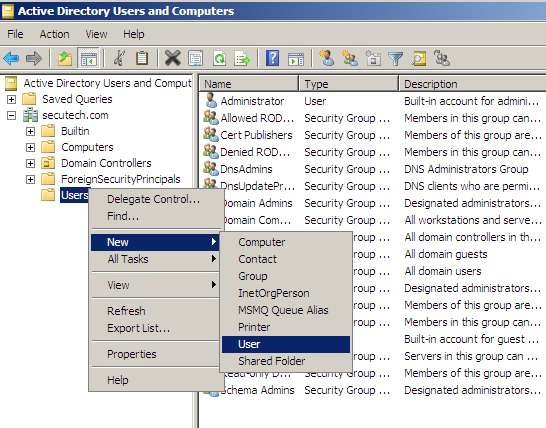Choose Contact from New submenu
546x428 pixels.
286,259
